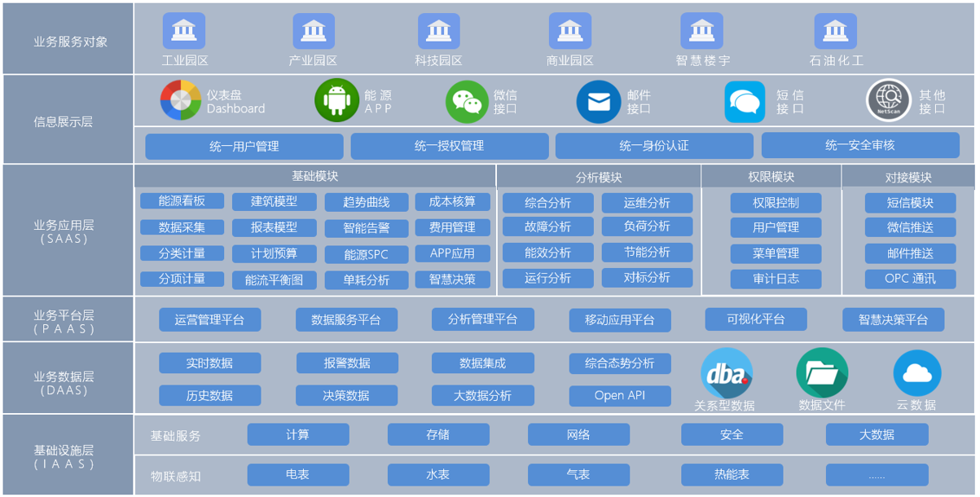This screenshot has height=497, width=980.
Task: Select the 短信接口 chat bubble icon
Action: pos(743,99)
